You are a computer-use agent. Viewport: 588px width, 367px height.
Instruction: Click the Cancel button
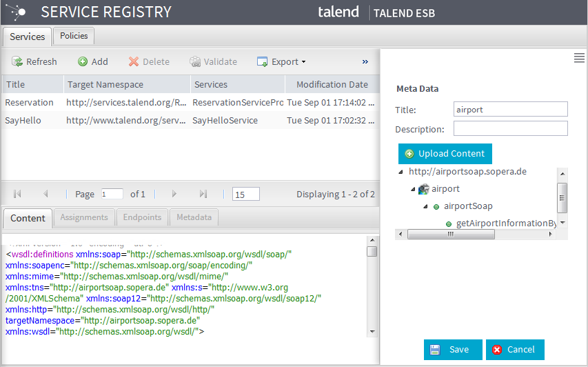(515, 350)
